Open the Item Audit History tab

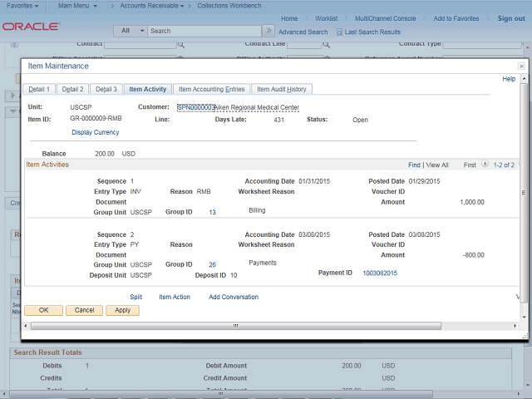coord(281,89)
